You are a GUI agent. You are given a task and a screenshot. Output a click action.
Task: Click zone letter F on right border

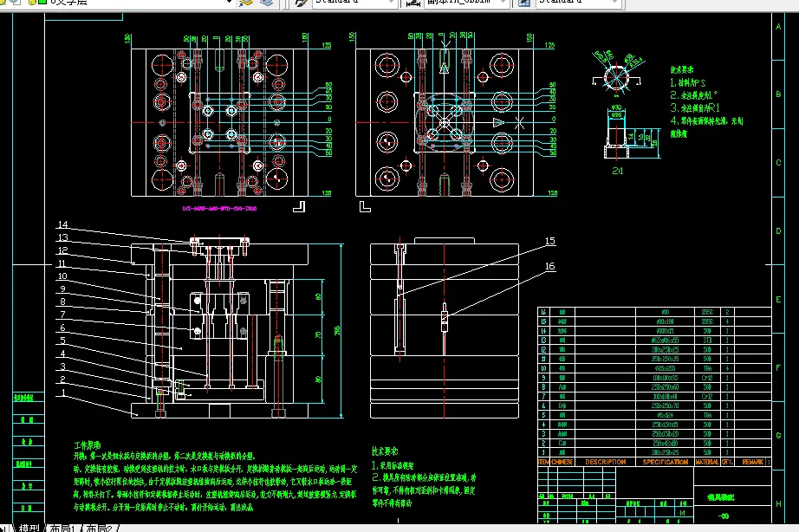point(778,368)
